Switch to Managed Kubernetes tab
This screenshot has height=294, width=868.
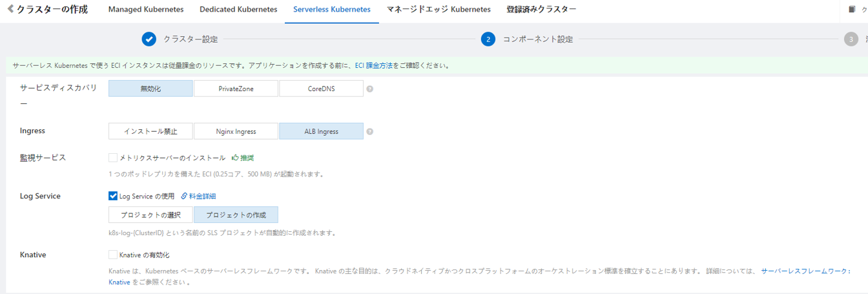[x=146, y=10]
